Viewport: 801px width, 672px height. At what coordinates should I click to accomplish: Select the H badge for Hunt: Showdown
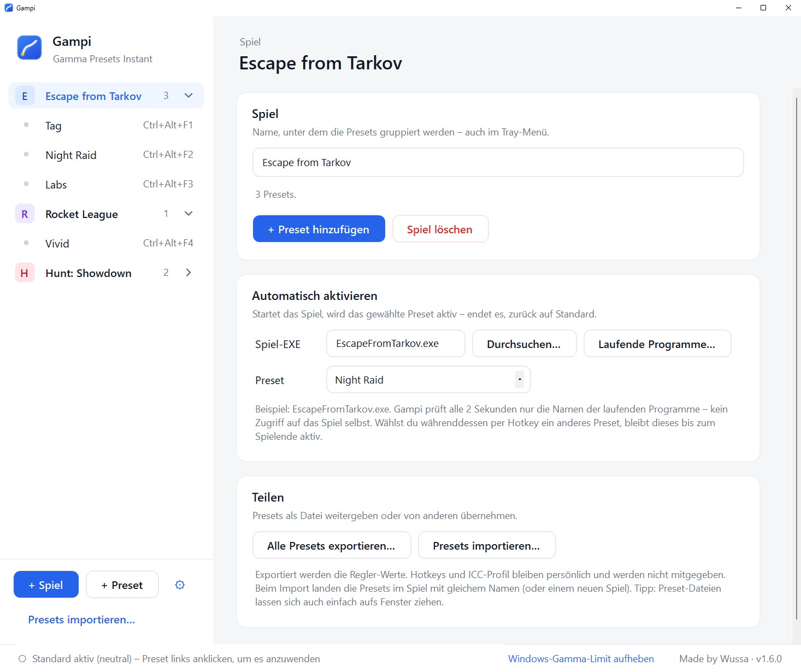click(25, 273)
